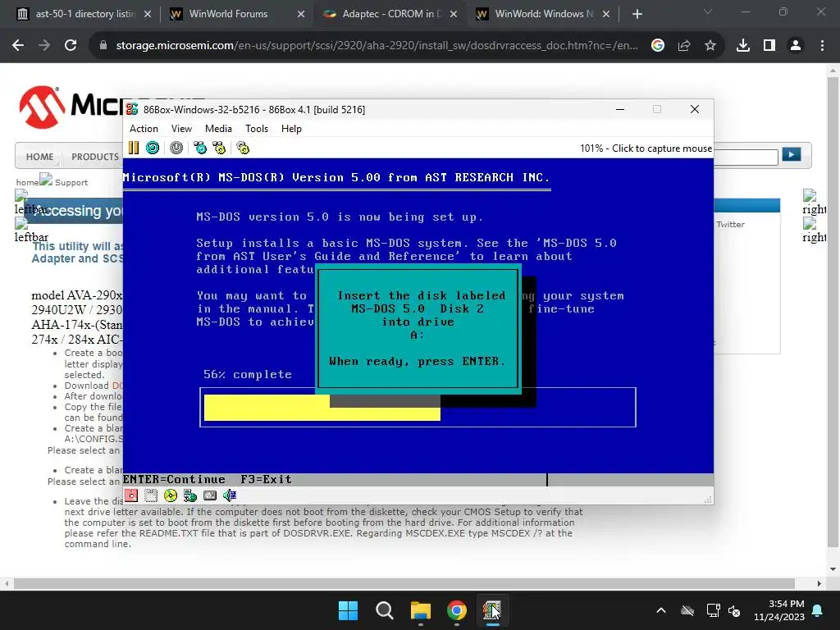Image resolution: width=840 pixels, height=630 pixels.
Task: Close the WinWorld Forums tab
Action: [x=301, y=14]
